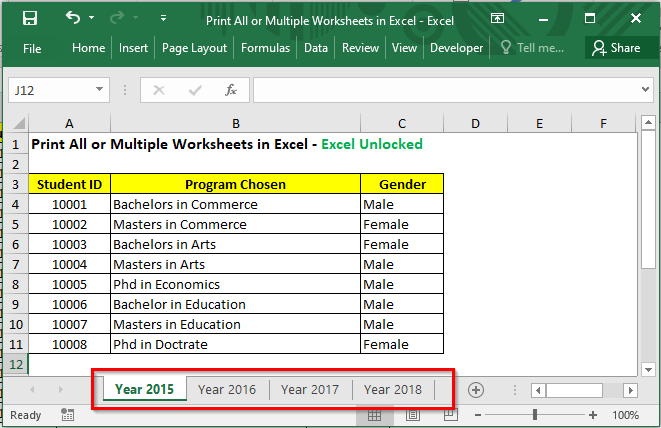The width and height of the screenshot is (661, 428).
Task: Click the Enter checkmark icon in formula bar
Action: 195,90
